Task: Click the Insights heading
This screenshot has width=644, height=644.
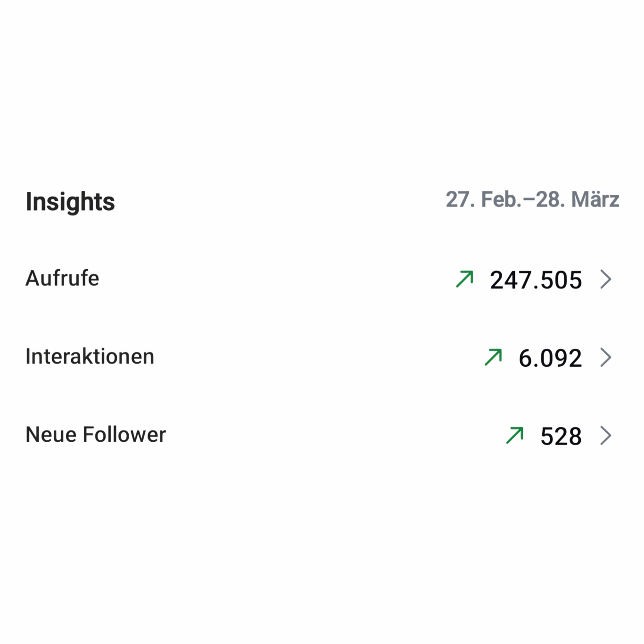Action: pos(70,202)
